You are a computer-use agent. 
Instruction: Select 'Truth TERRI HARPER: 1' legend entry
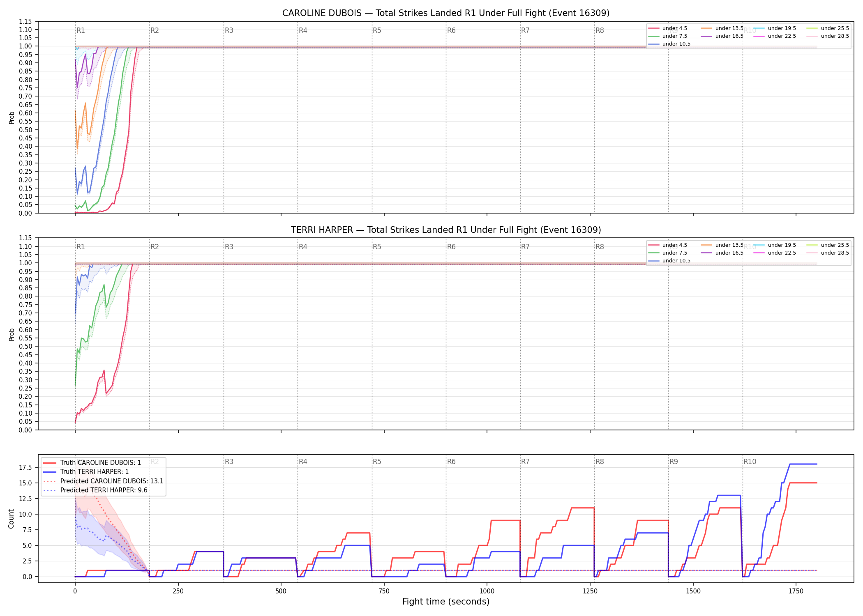(x=95, y=472)
